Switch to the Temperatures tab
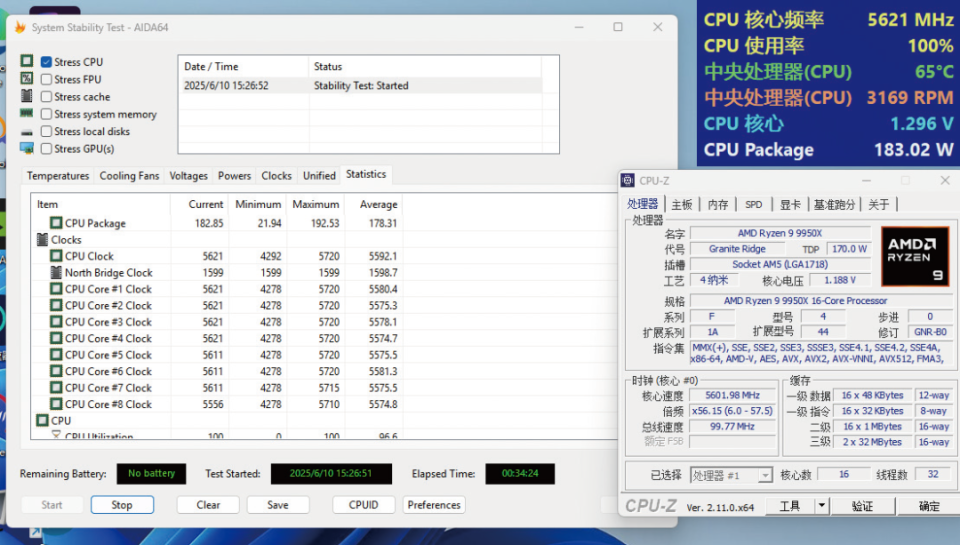This screenshot has height=545, width=960. [58, 176]
